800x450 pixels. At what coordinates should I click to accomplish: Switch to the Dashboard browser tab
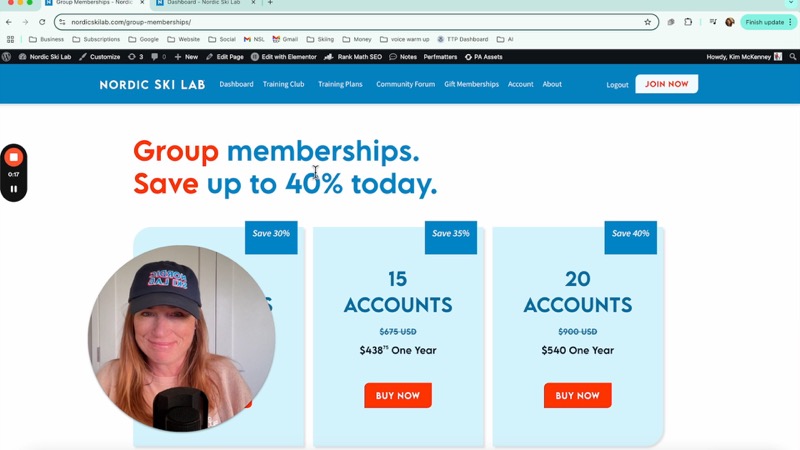203,3
